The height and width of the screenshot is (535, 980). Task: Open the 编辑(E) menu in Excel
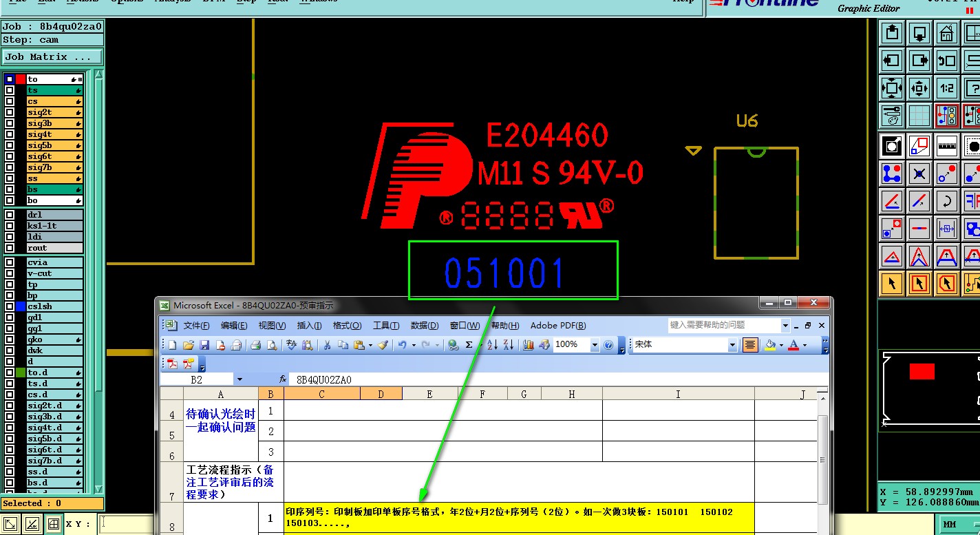[x=234, y=326]
